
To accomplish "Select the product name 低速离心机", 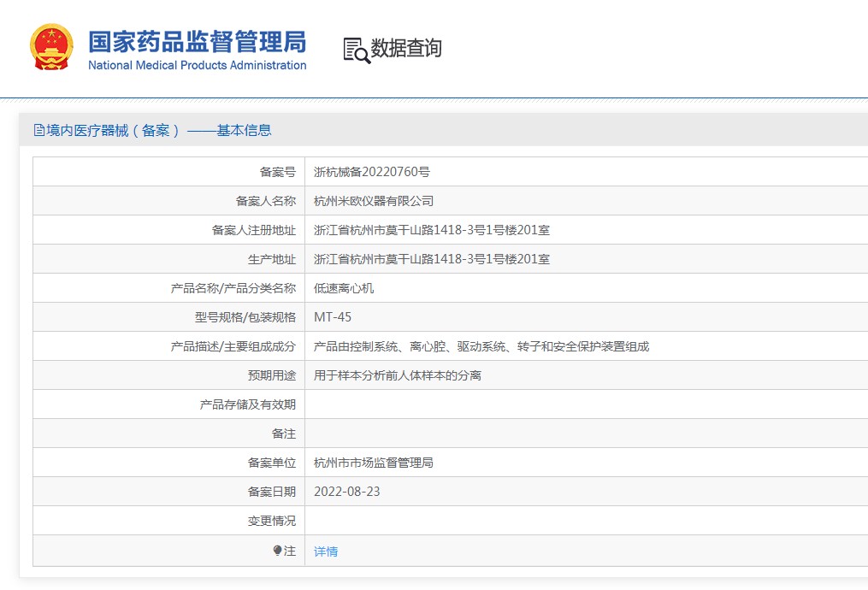I will coord(344,288).
